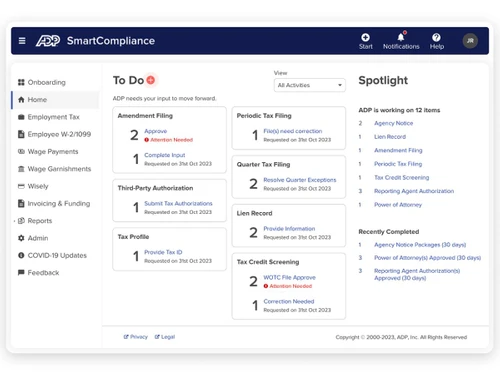Click the Privacy footer link
Screen dimensions: 500x375
tap(139, 337)
